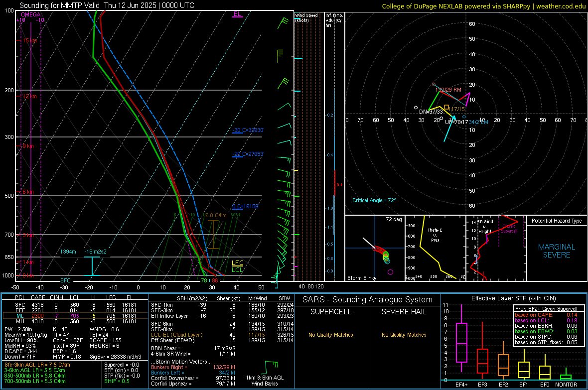588x390 pixels.
Task: Click the purple circle in Storm Slinky panel
Action: pyautogui.click(x=390, y=272)
